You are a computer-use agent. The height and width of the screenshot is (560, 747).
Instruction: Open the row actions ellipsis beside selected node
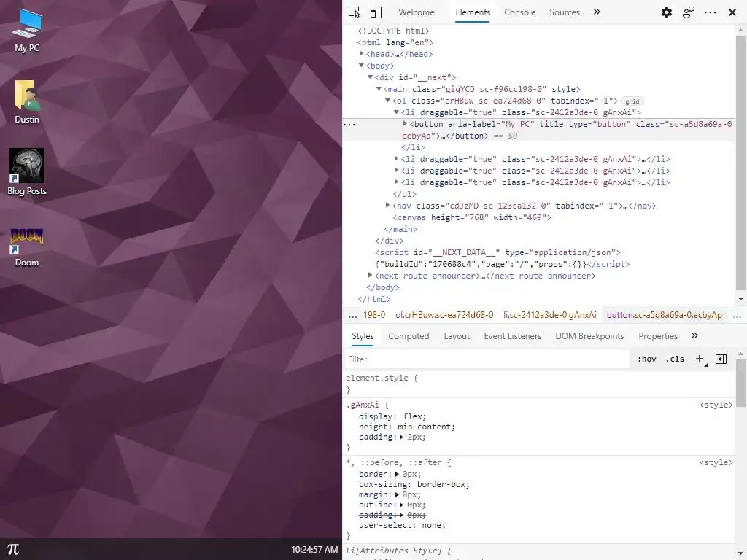point(349,125)
